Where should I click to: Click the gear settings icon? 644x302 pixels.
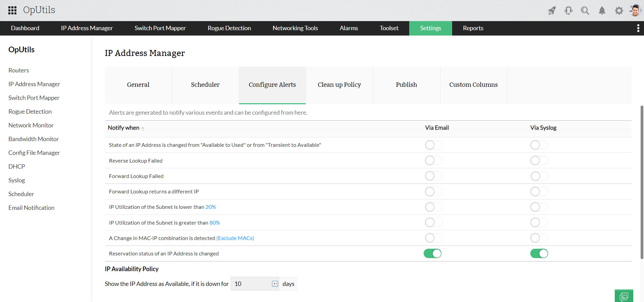click(x=619, y=11)
